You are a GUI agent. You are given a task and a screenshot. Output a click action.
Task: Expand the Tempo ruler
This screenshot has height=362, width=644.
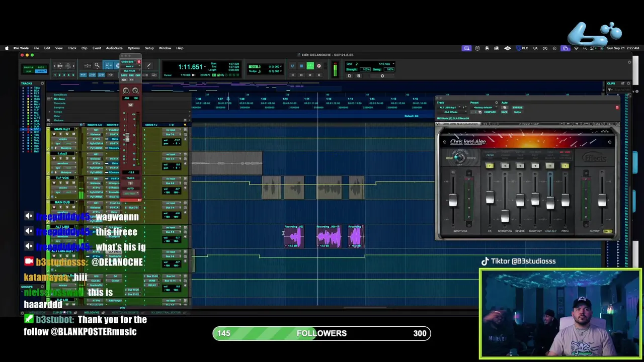point(49,112)
